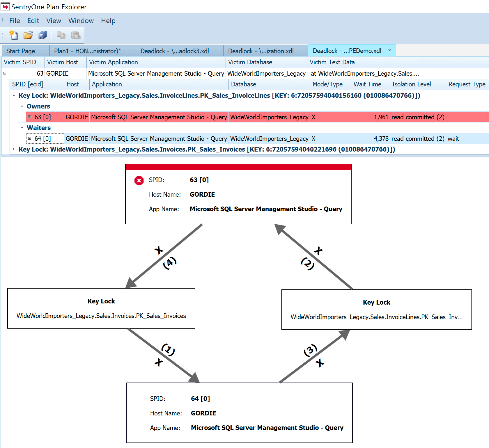
Task: Click the read committed (2) cell in the owner row
Action: pyautogui.click(x=418, y=117)
